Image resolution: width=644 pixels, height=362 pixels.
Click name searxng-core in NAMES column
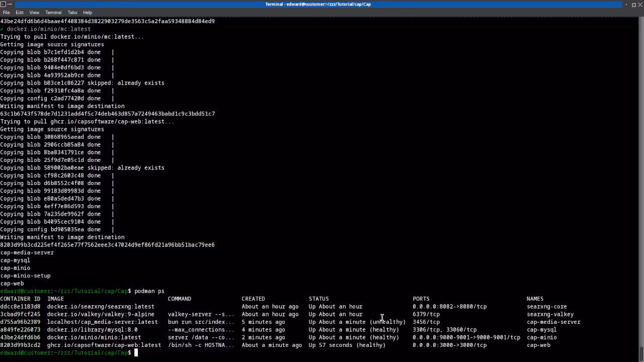pyautogui.click(x=547, y=307)
